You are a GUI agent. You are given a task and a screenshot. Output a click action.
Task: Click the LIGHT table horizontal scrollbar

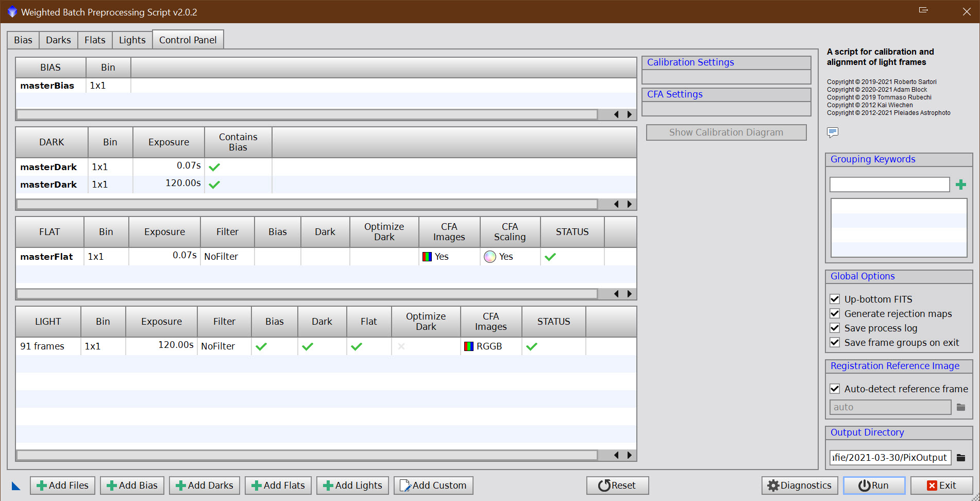(x=307, y=455)
